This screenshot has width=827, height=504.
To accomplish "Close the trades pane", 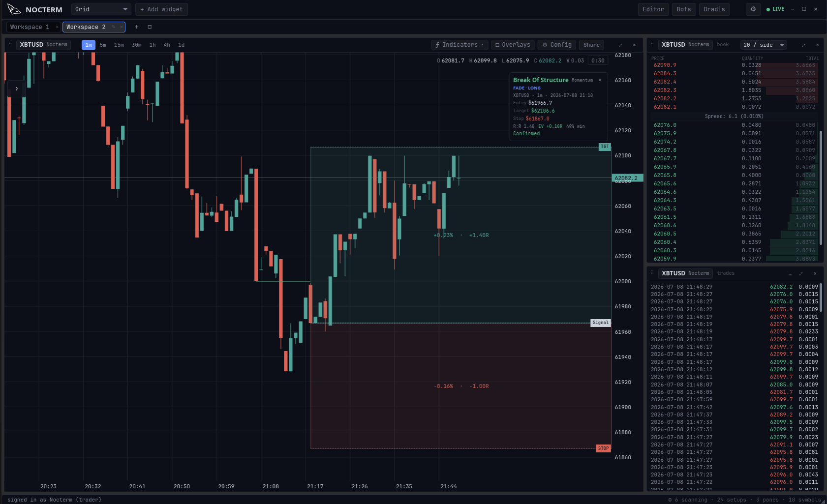I will (x=815, y=273).
